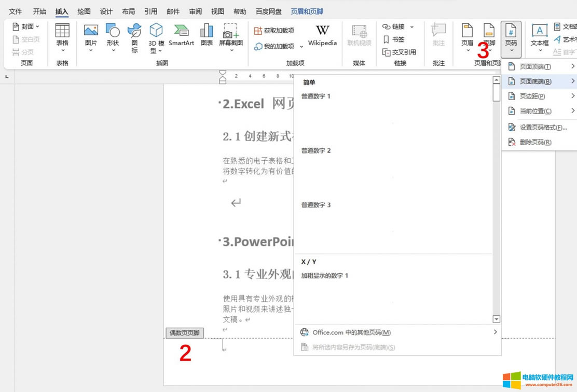This screenshot has height=392, width=577.
Task: Select 删除页码 from the menu
Action: pyautogui.click(x=535, y=142)
